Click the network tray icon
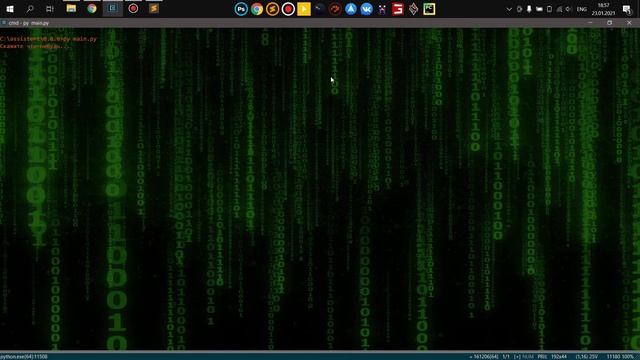 [559, 9]
